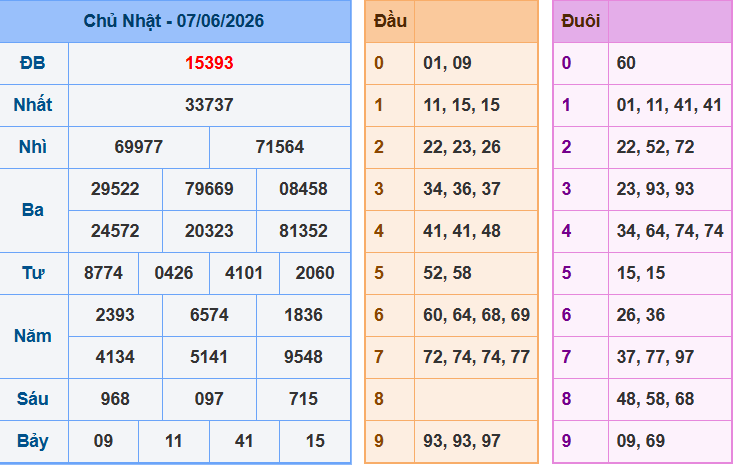Click the special prize number 15393
This screenshot has height=465, width=736.
point(209,63)
